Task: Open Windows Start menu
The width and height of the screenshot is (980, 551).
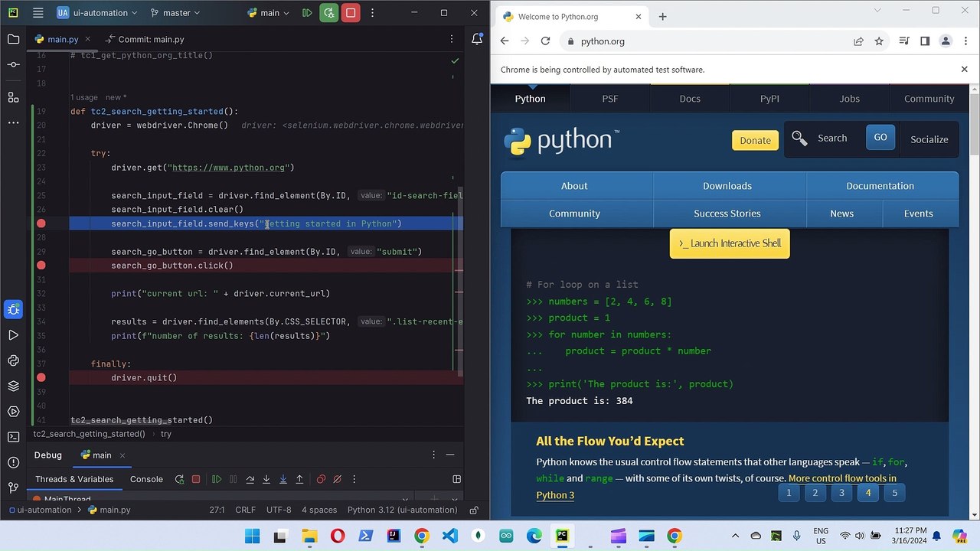Action: coord(252,536)
